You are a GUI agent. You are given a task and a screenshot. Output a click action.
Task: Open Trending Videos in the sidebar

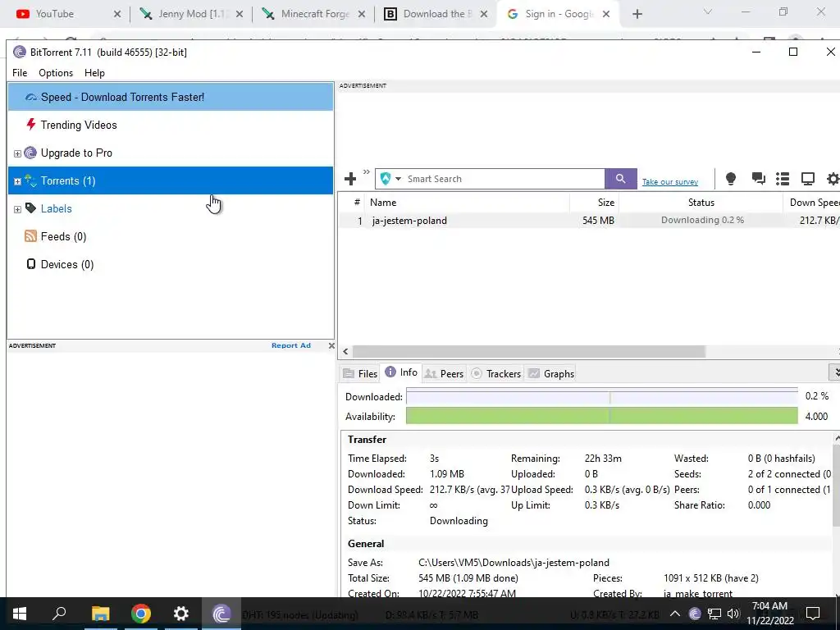coord(79,125)
